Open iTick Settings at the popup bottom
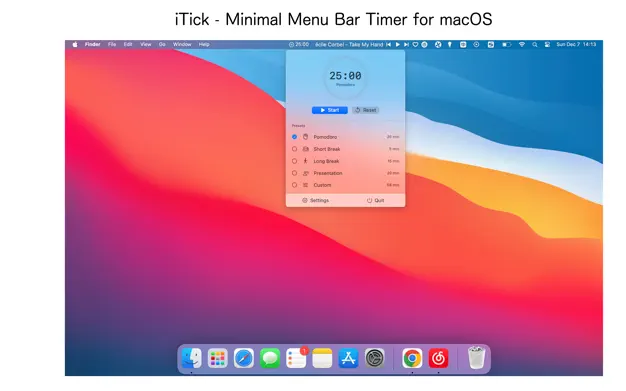The height and width of the screenshot is (391, 626). (315, 200)
